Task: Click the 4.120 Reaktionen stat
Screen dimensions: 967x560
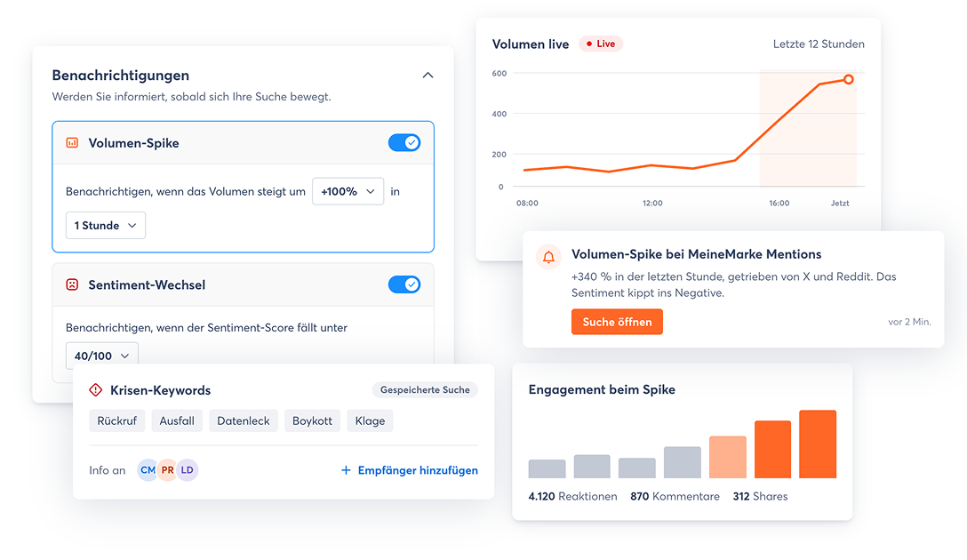Action: point(573,497)
